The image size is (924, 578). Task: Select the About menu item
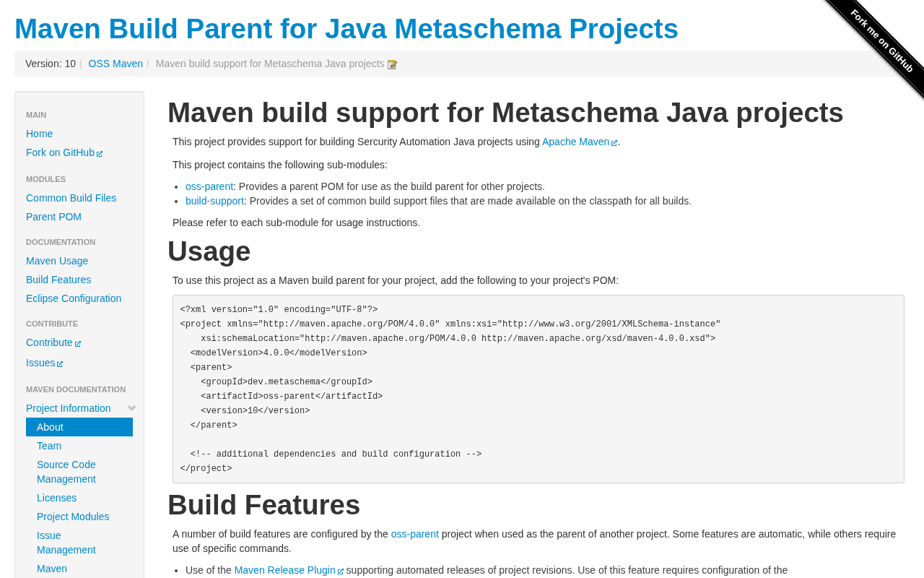[x=51, y=427]
